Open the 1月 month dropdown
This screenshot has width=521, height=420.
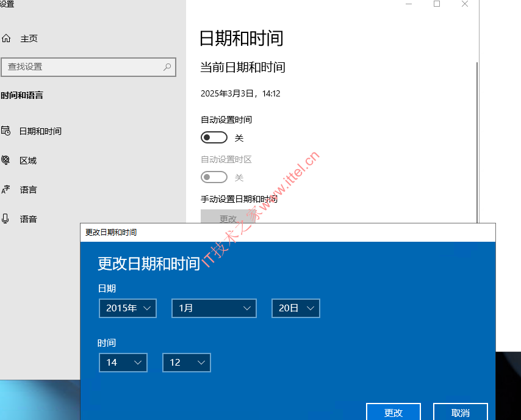pos(214,308)
